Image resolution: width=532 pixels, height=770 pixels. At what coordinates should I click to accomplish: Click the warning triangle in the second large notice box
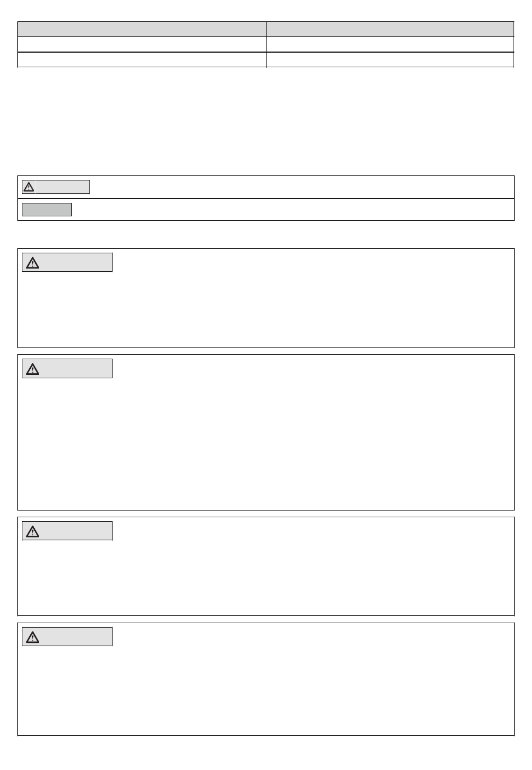33,369
